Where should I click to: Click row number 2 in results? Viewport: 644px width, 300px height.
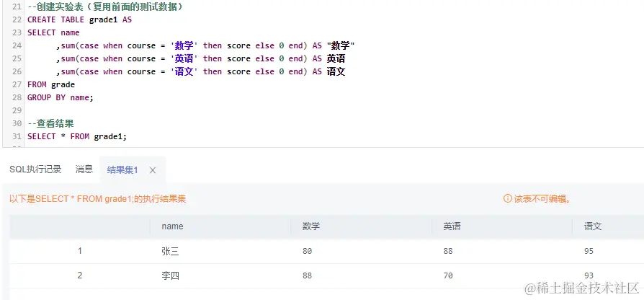80,275
